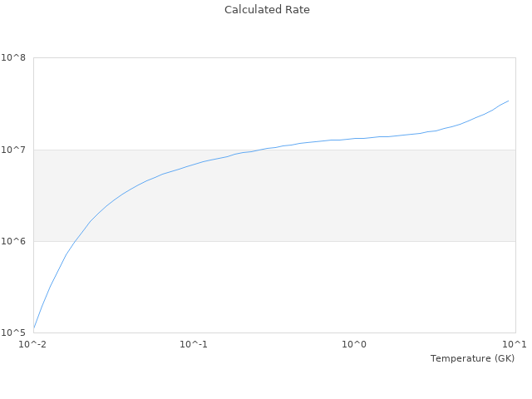Select the 10^0 x-axis tick label
The image size is (532, 399).
pos(355,344)
